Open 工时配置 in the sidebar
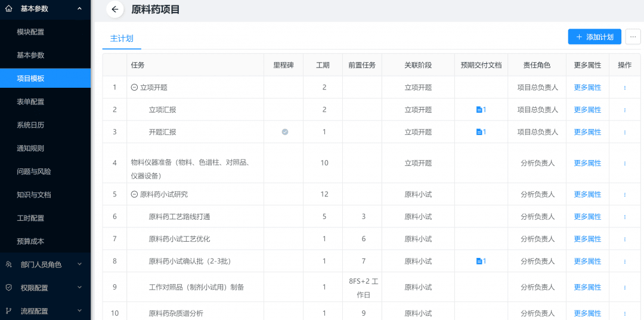This screenshot has width=644, height=320. 45,218
